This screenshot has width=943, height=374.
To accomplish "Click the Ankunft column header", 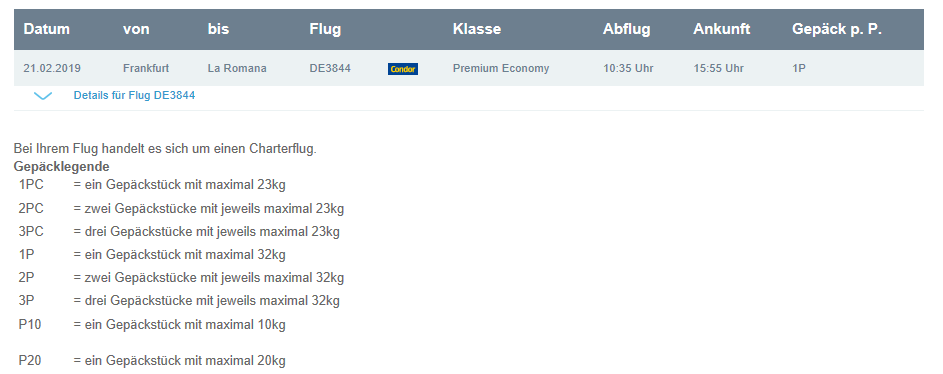I will click(722, 29).
